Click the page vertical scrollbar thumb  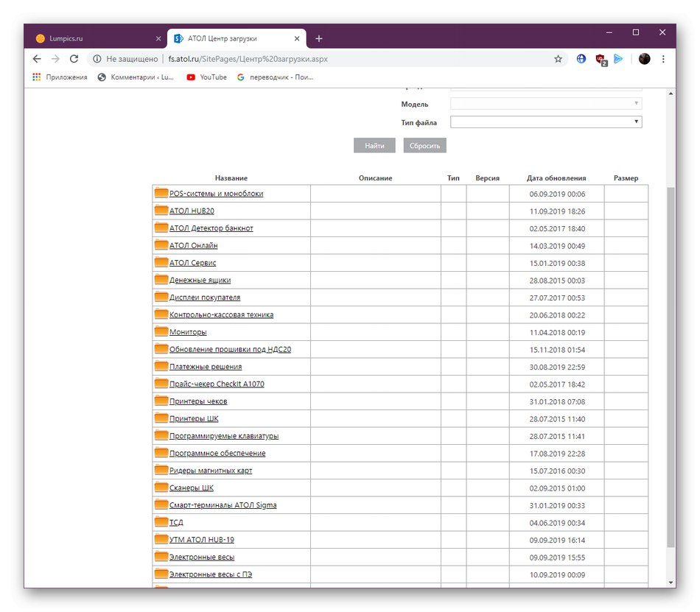point(671,367)
